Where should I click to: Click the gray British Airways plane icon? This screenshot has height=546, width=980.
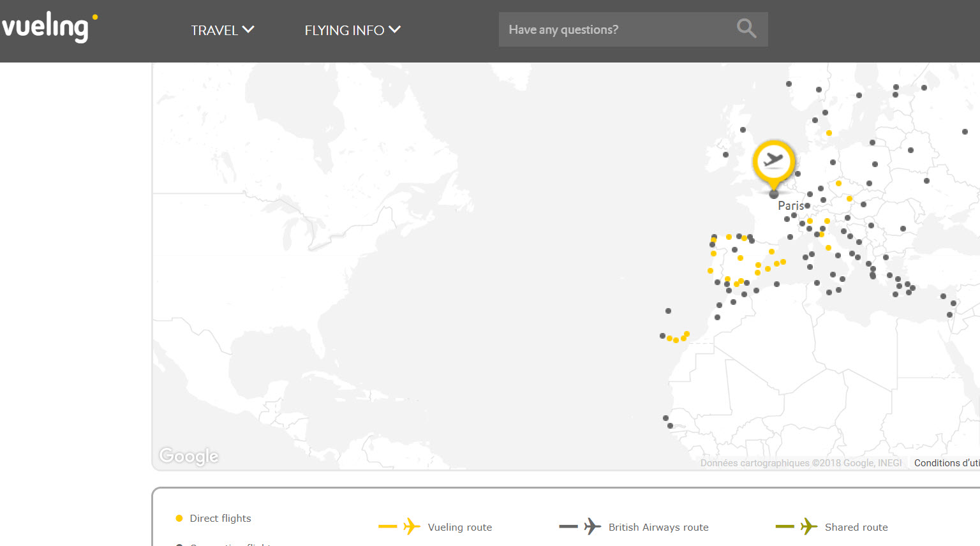pyautogui.click(x=592, y=527)
